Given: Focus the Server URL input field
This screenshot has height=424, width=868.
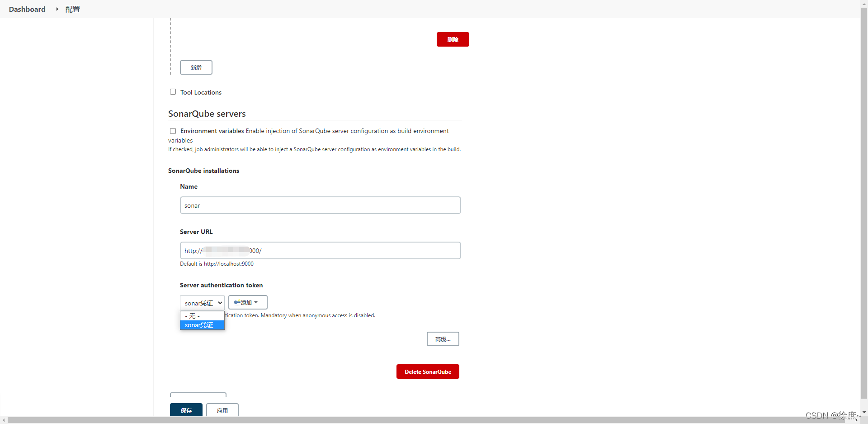Looking at the screenshot, I should click(x=320, y=251).
